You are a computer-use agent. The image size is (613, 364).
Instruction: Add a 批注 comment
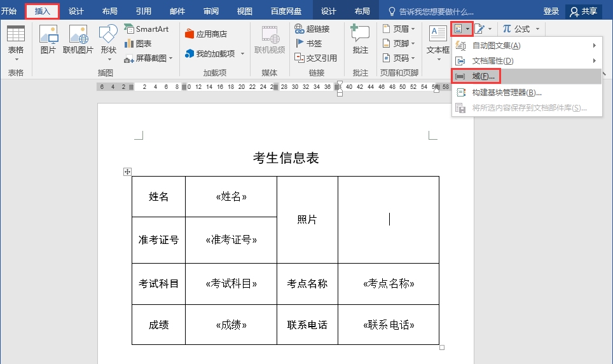(360, 39)
